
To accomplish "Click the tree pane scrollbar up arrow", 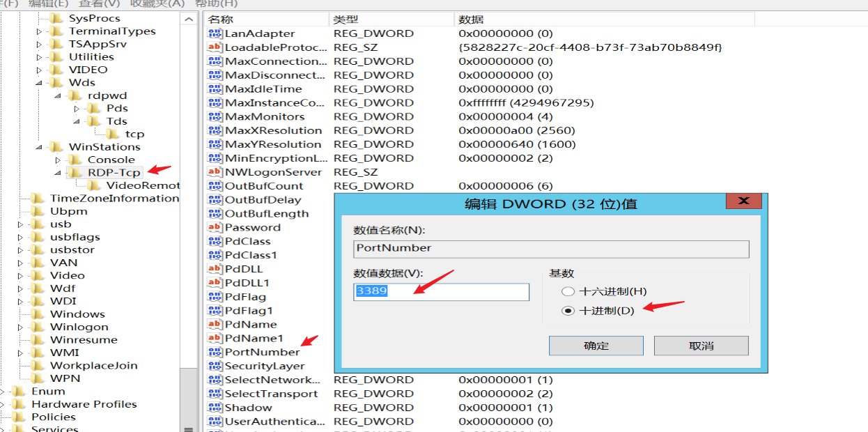I will pos(189,20).
